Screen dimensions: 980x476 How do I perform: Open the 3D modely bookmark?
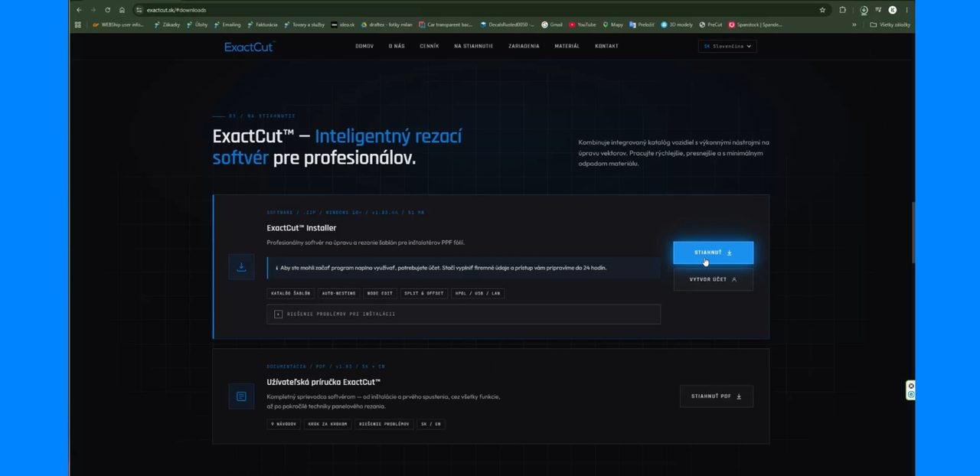tap(678, 24)
